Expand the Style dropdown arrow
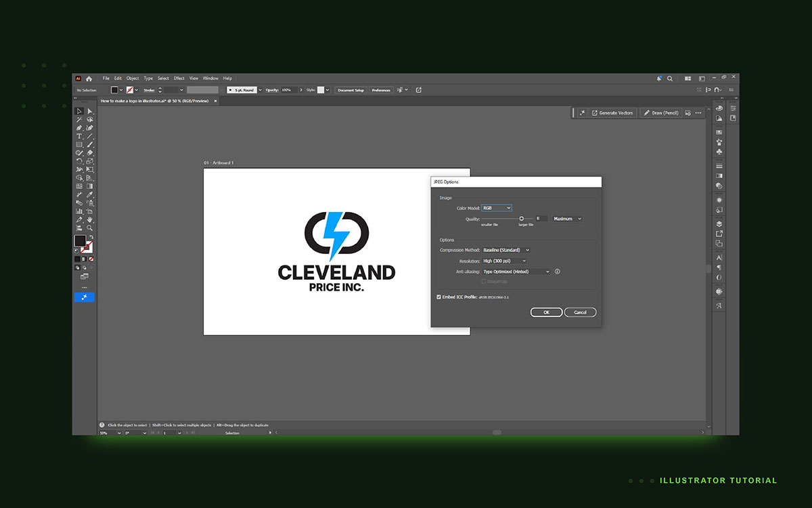This screenshot has height=508, width=812. tap(328, 90)
